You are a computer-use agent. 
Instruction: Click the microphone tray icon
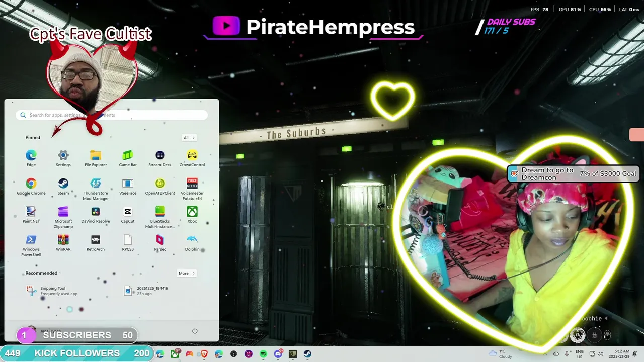[x=567, y=354]
